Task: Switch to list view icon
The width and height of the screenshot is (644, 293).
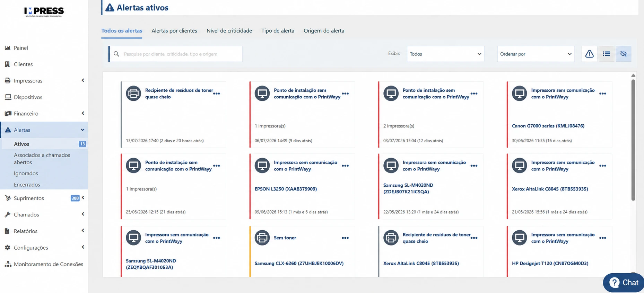Action: [606, 54]
